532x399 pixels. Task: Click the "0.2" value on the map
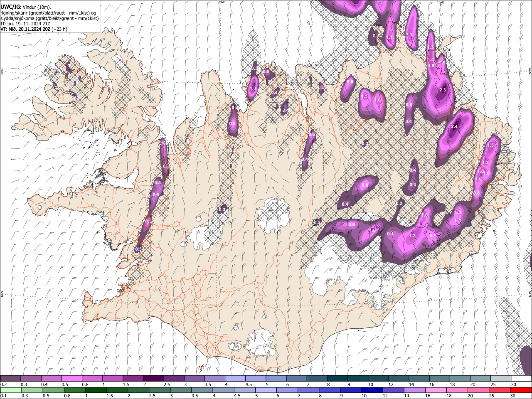tap(400, 203)
